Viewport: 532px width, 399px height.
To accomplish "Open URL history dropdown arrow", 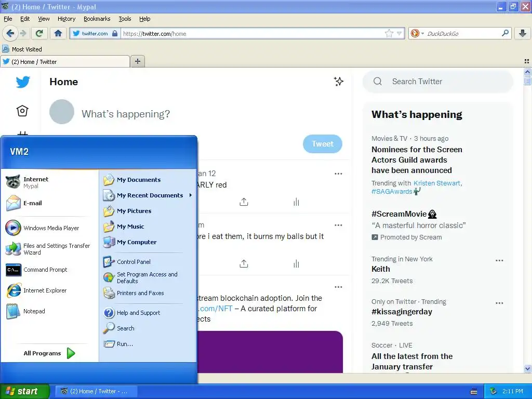I will (x=400, y=33).
